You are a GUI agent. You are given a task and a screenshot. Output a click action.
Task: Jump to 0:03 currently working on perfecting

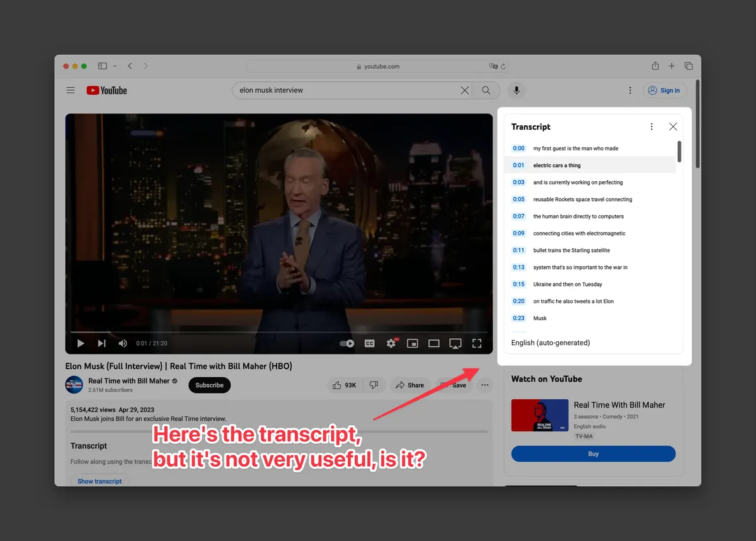[590, 183]
